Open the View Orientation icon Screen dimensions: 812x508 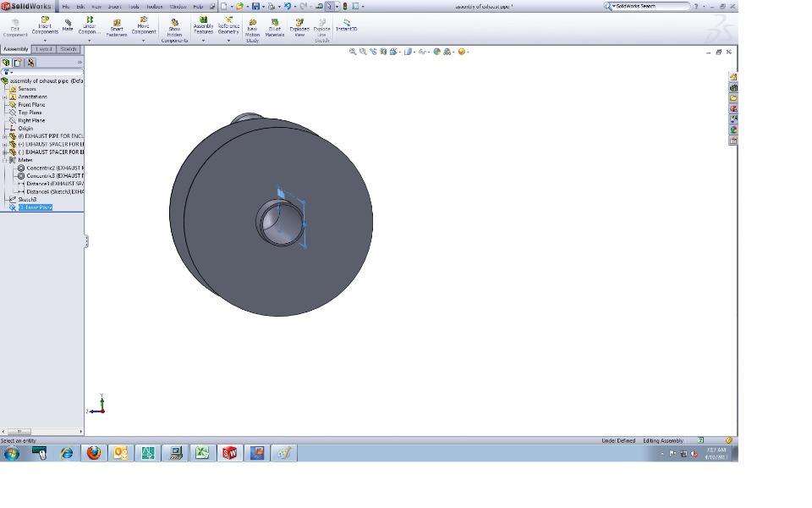pyautogui.click(x=393, y=52)
